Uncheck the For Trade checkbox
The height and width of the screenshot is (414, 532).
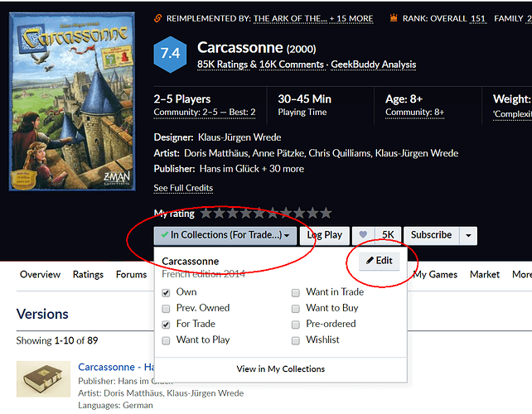pos(166,325)
